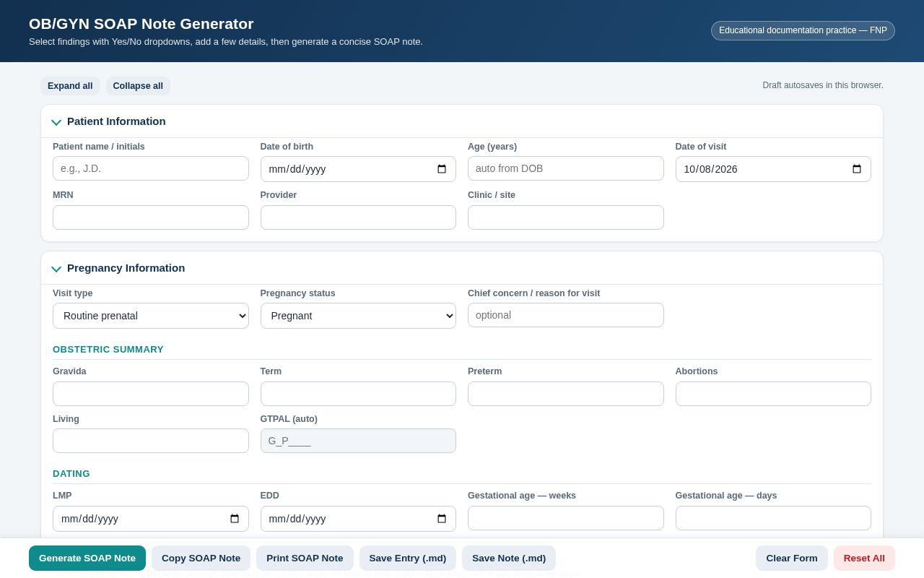Save entry as markdown file
Image resolution: width=924 pixels, height=578 pixels.
click(x=408, y=558)
